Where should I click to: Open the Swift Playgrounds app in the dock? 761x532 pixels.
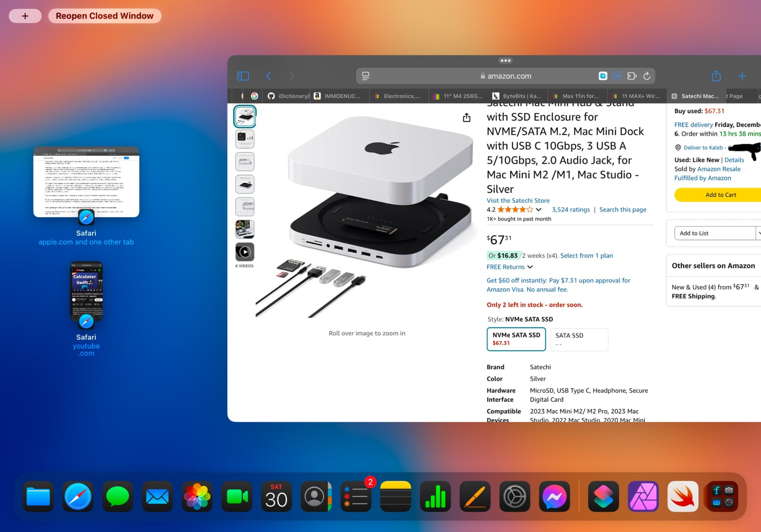coord(683,496)
